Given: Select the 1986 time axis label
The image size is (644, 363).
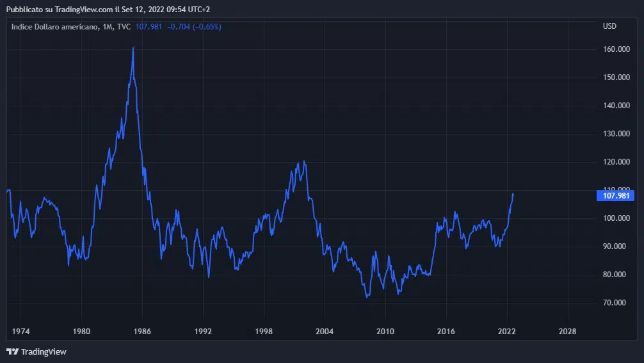Looking at the screenshot, I should coord(142,332).
